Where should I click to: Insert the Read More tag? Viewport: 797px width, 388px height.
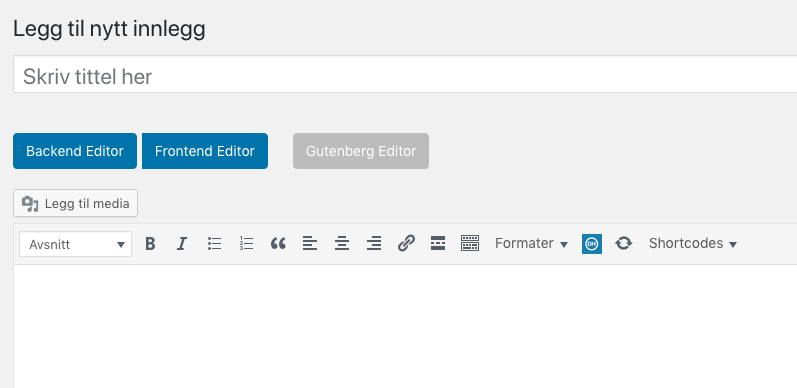438,244
